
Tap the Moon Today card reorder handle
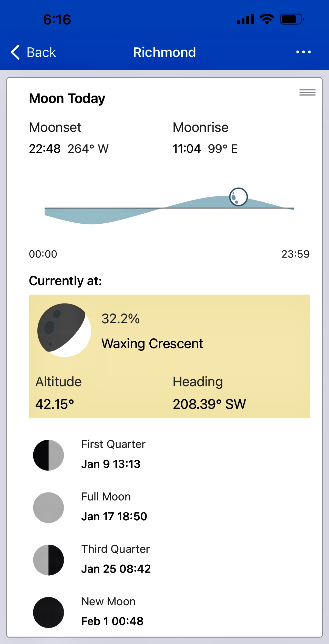(307, 92)
